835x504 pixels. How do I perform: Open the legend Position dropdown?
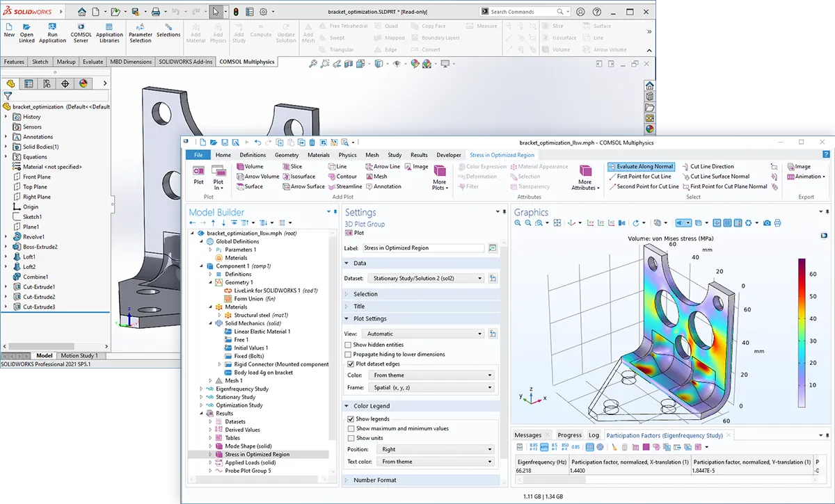[x=436, y=450]
